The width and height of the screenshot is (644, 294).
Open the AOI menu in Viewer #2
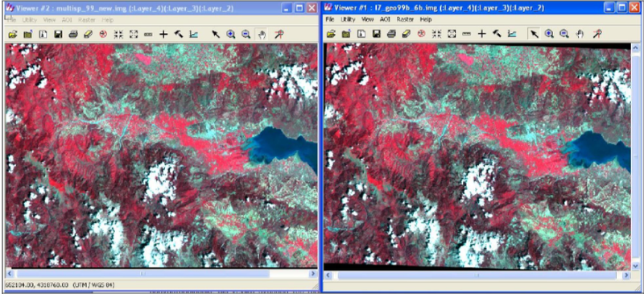67,20
